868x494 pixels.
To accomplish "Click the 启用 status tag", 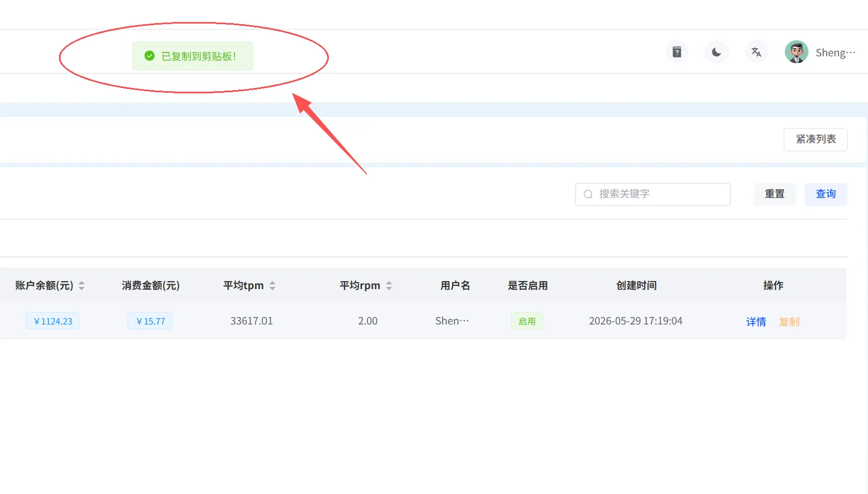I will pos(527,321).
